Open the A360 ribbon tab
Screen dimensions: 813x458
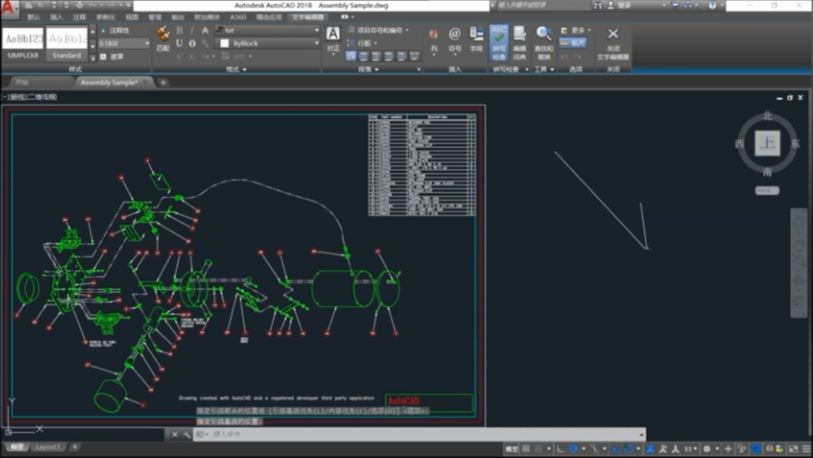[237, 17]
